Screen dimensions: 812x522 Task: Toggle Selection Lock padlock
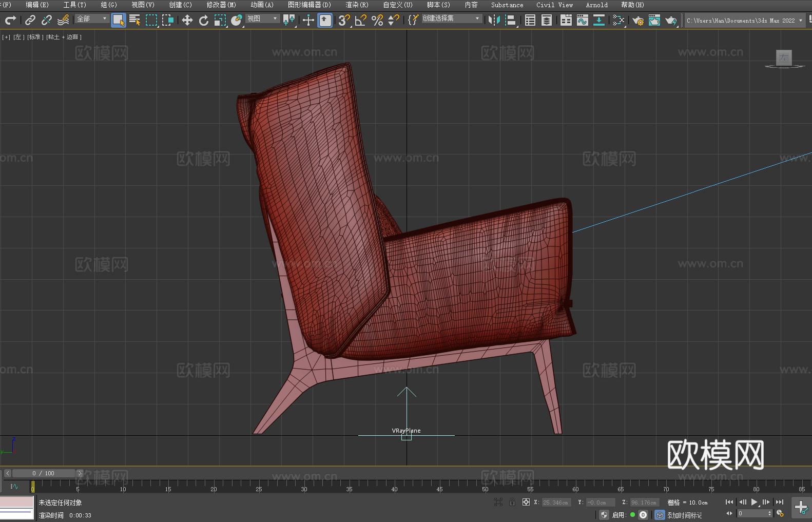coord(512,502)
